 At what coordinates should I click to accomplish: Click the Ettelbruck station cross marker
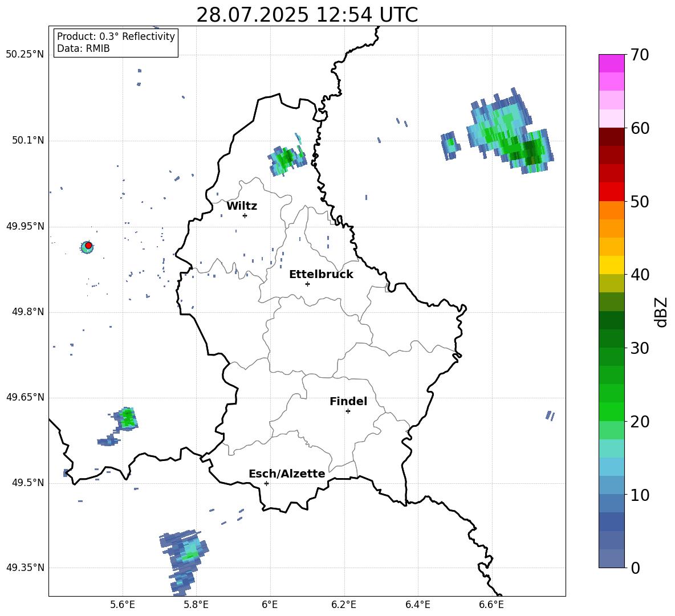[307, 284]
